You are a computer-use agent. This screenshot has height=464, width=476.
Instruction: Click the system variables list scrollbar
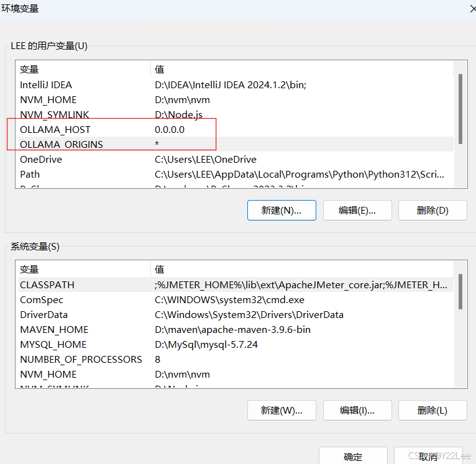460,292
